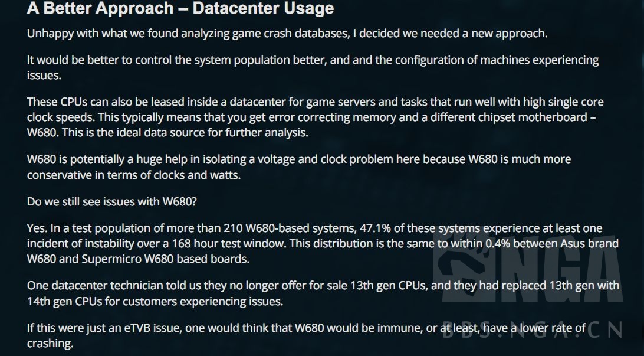Screen dimensions: 644x356
Task: Select the paragraph beginning "W680 is potentially"
Action: (298, 167)
